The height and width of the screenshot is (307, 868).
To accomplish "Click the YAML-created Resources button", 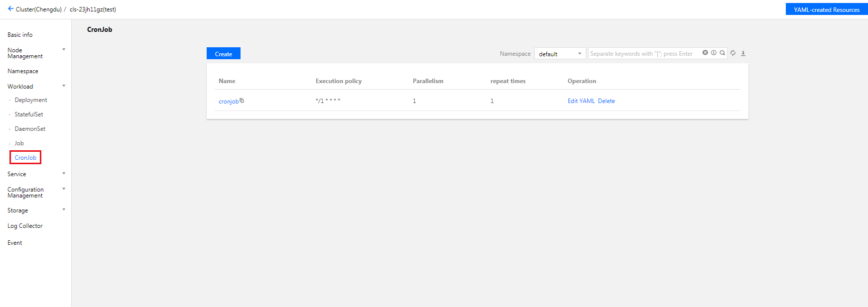I will pos(826,9).
